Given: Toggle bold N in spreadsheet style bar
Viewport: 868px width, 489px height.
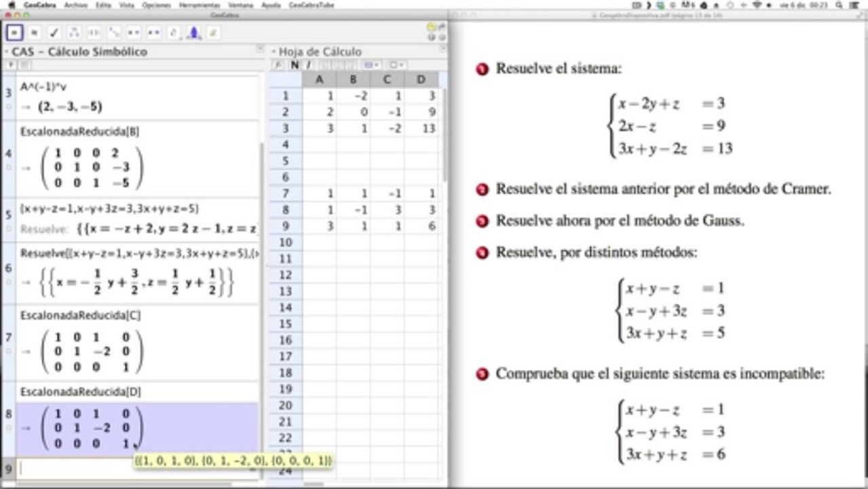Looking at the screenshot, I should (295, 65).
